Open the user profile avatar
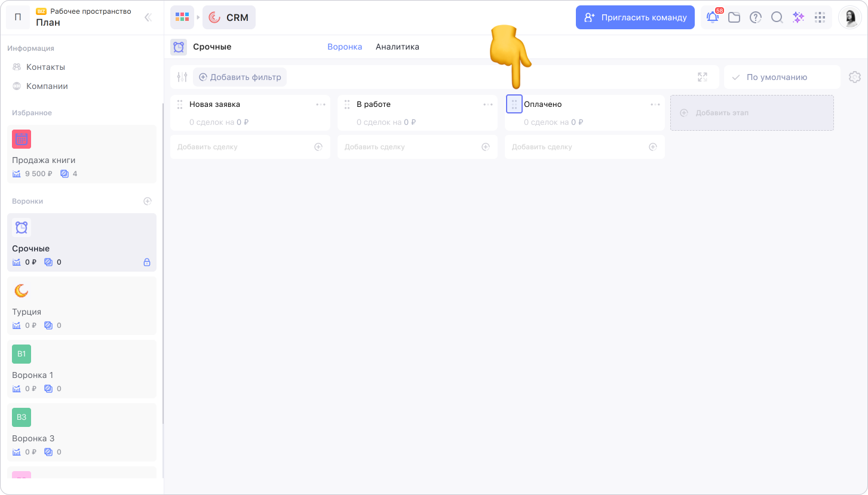Image resolution: width=868 pixels, height=495 pixels. click(x=849, y=17)
